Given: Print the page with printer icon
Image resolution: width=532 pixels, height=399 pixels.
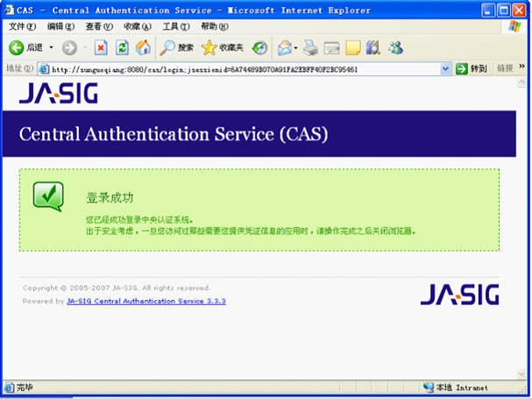Looking at the screenshot, I should pos(310,48).
